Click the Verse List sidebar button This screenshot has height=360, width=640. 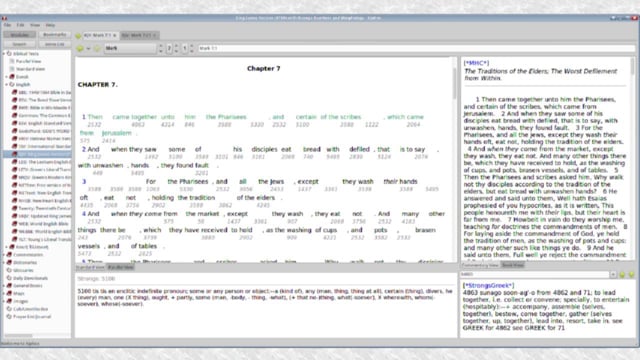point(54,44)
